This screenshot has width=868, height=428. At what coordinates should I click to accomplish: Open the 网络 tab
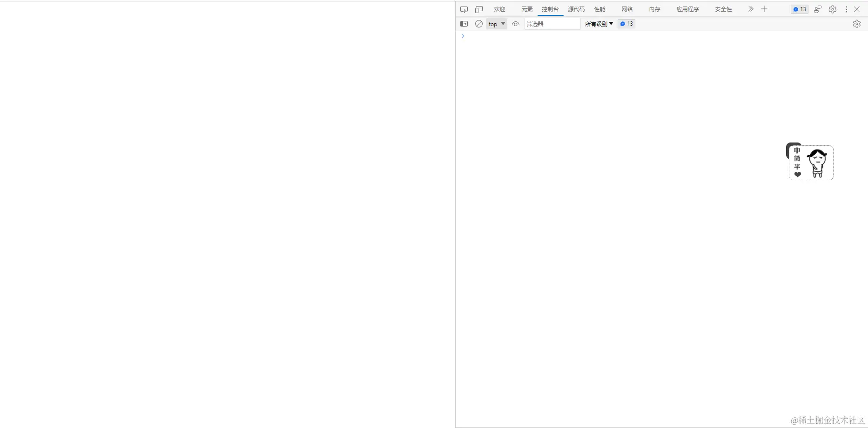coord(627,9)
